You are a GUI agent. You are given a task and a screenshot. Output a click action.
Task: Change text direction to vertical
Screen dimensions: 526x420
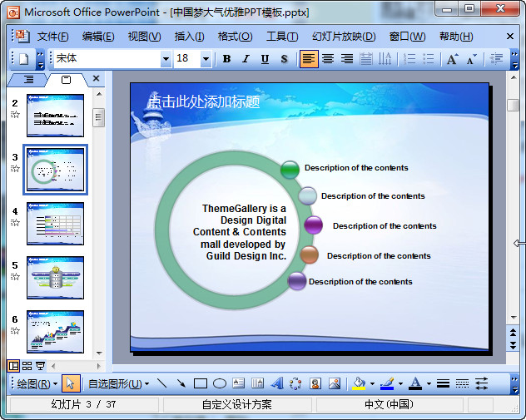385,59
